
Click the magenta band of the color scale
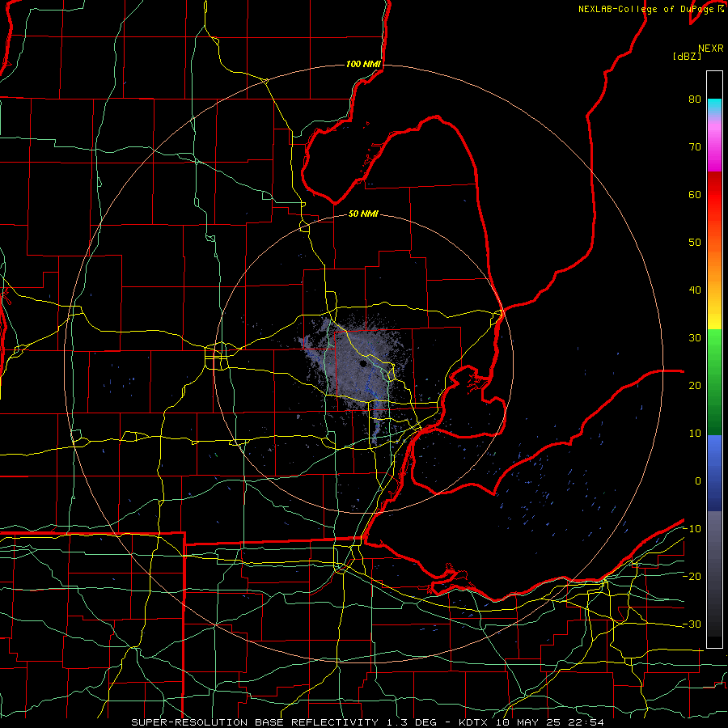click(x=714, y=149)
